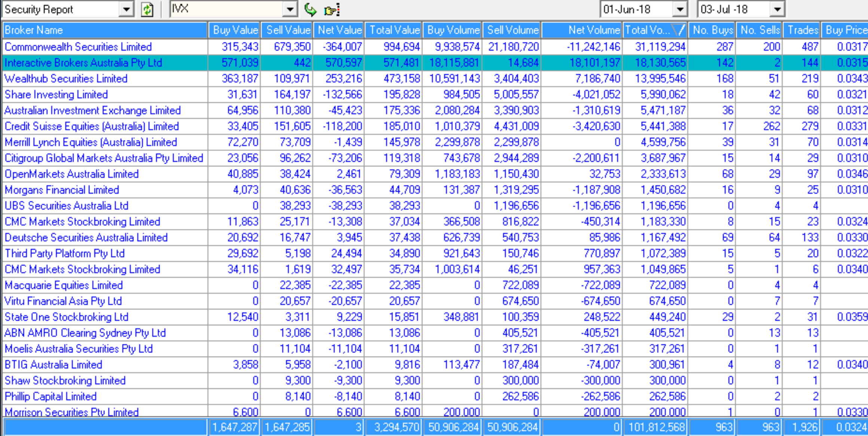Screen dimensions: 868x436
Task: Select OpenMarkets Australia Limited row
Action: [x=435, y=174]
